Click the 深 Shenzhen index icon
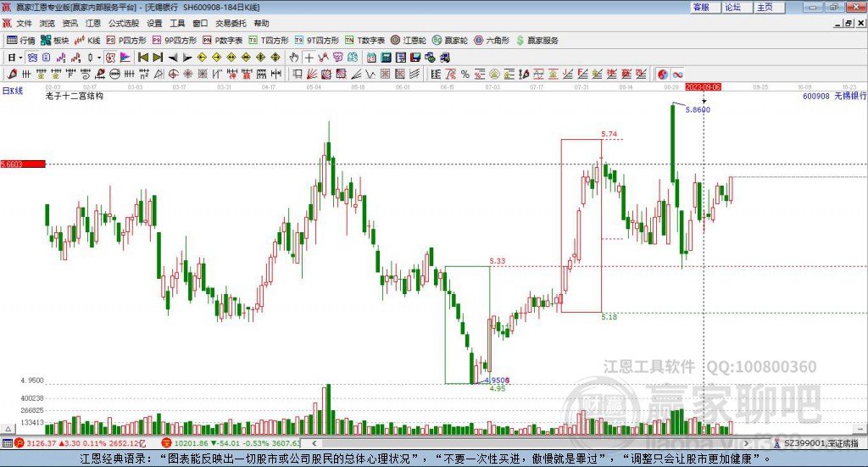The height and width of the screenshot is (467, 868). click(167, 443)
